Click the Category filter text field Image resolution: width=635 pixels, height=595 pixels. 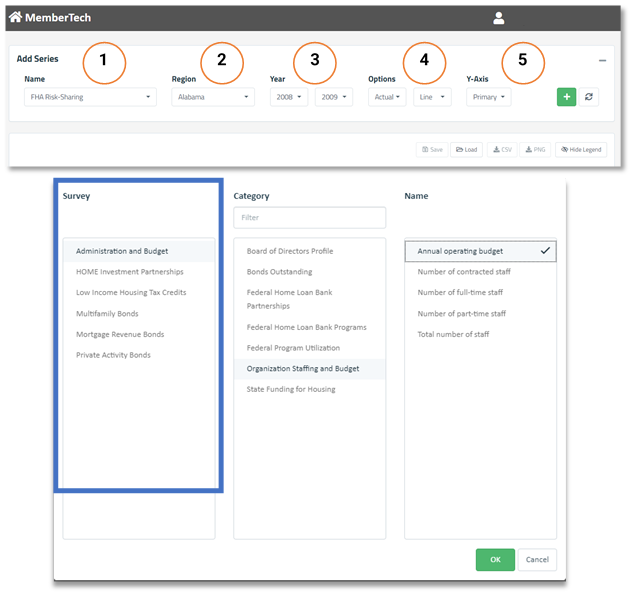309,217
